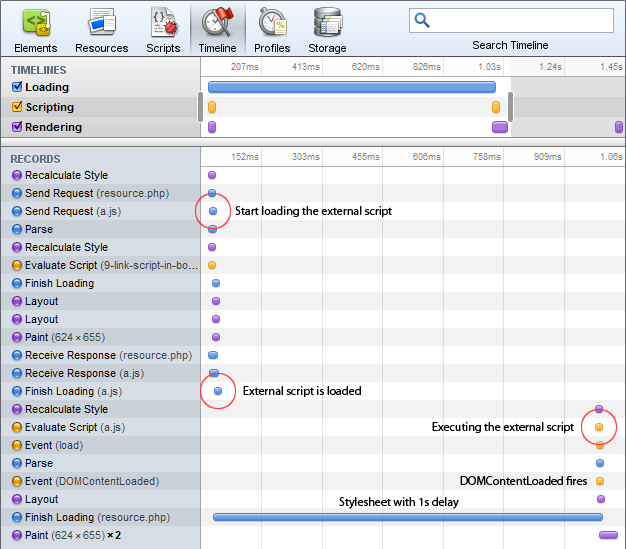Open the Storage panel icon
626x549 pixels.
(x=327, y=22)
